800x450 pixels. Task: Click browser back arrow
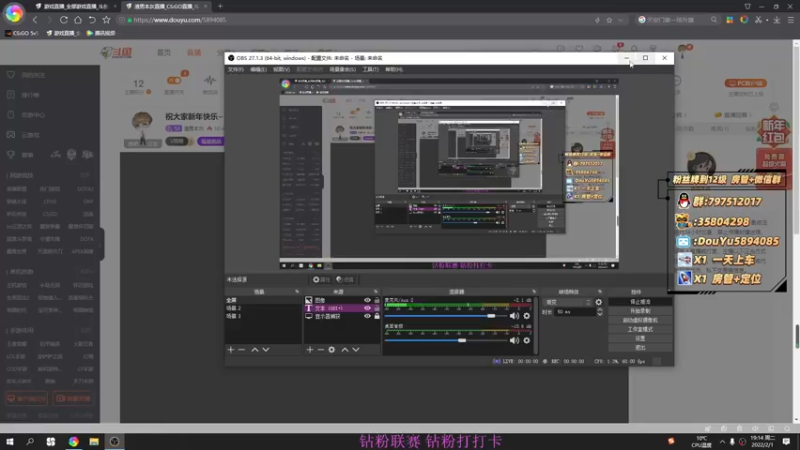[x=35, y=20]
